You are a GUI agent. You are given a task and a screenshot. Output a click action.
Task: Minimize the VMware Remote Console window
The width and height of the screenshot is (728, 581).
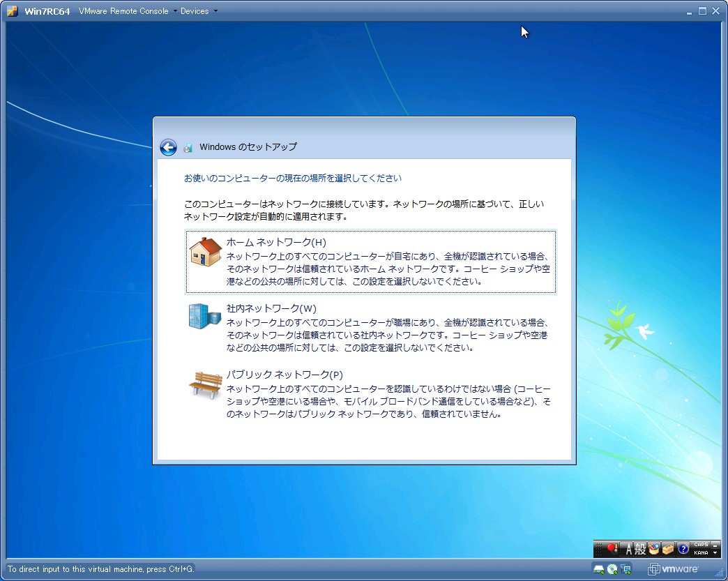pyautogui.click(x=690, y=12)
